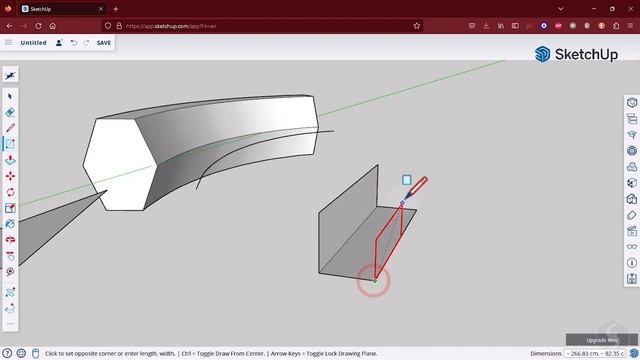
Task: Open the Firefox application menu
Action: click(630, 26)
